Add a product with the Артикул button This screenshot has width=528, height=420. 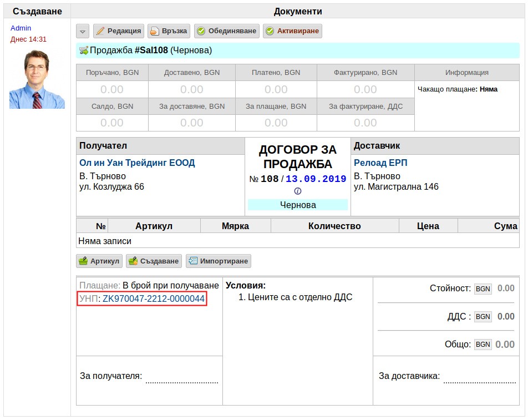click(x=99, y=261)
